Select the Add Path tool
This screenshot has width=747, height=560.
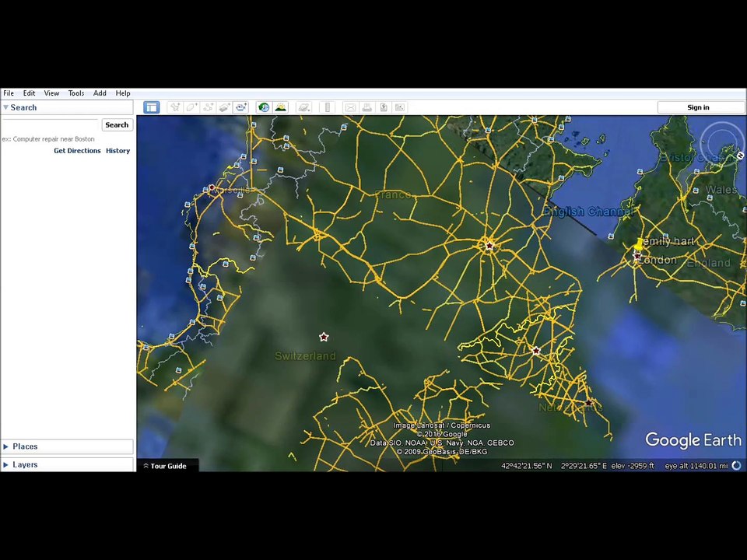pyautogui.click(x=209, y=107)
